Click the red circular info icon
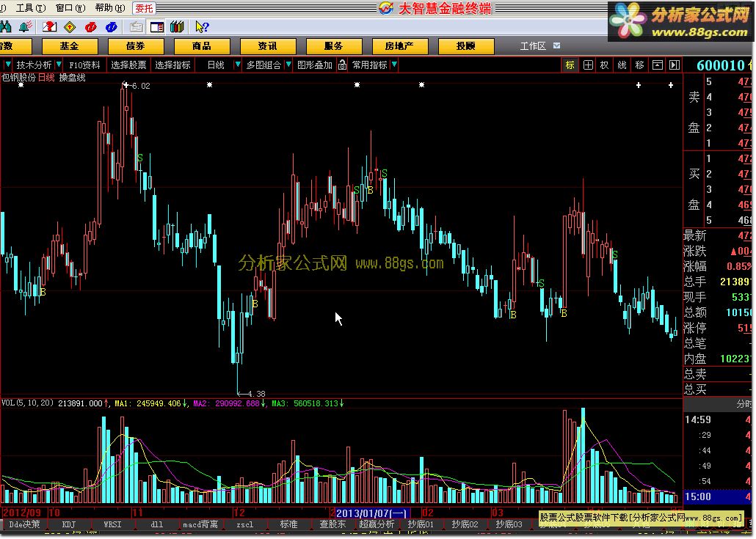The image size is (756, 539). [x=90, y=27]
